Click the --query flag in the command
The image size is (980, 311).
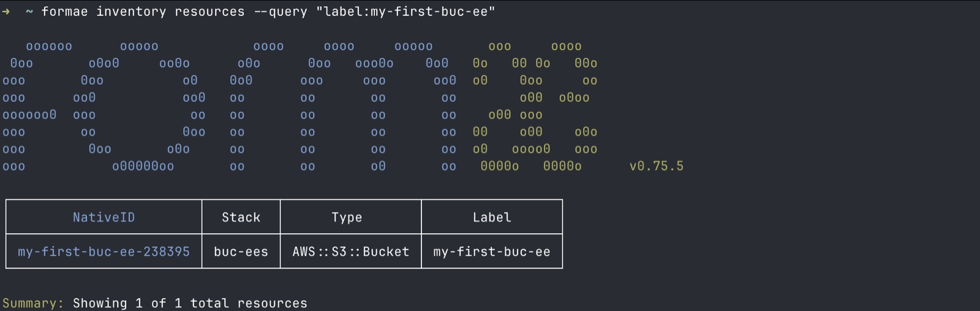pyautogui.click(x=281, y=12)
